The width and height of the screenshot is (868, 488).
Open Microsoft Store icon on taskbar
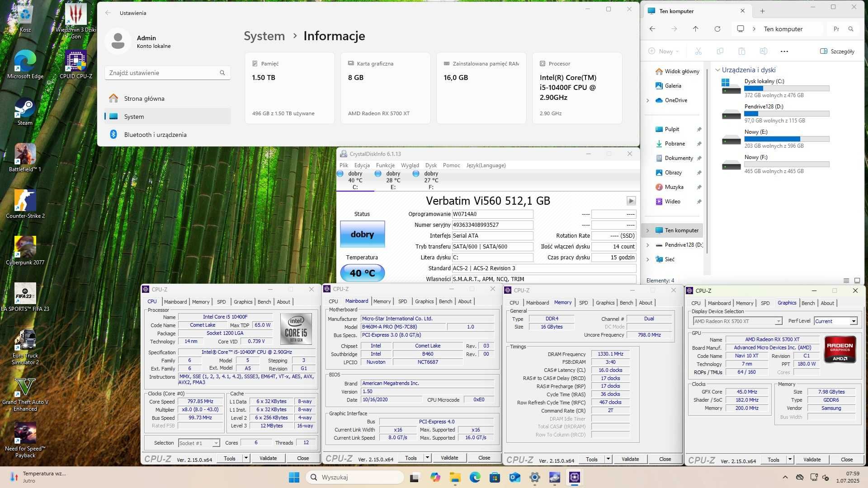495,477
